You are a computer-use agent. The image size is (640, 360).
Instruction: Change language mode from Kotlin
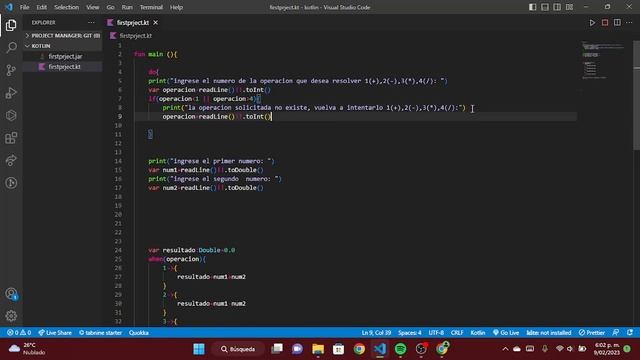point(478,333)
